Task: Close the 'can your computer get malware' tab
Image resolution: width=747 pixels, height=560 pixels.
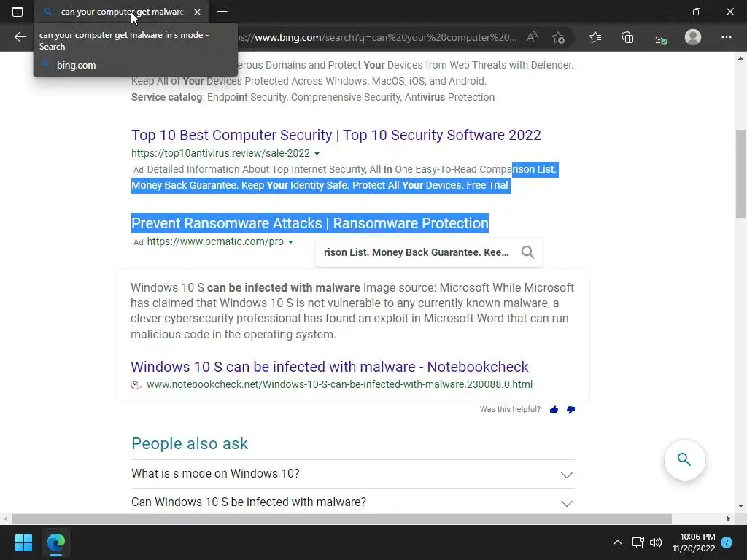Action: (197, 12)
